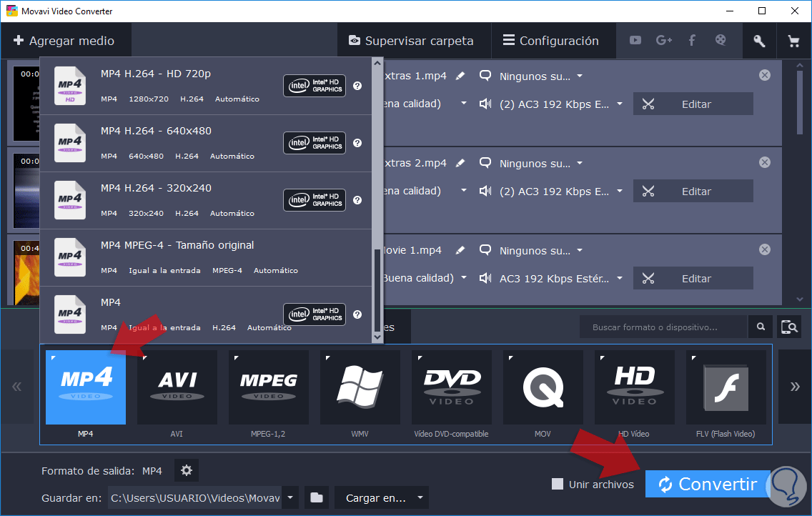812x516 pixels.
Task: Expand subtitles dropdown for Movie 1.mp4
Action: 580,250
